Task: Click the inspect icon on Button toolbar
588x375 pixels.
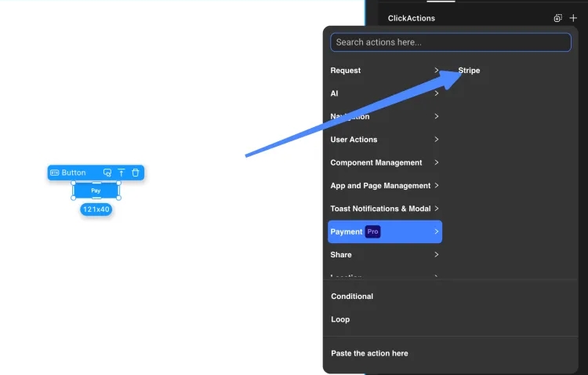Action: click(107, 173)
